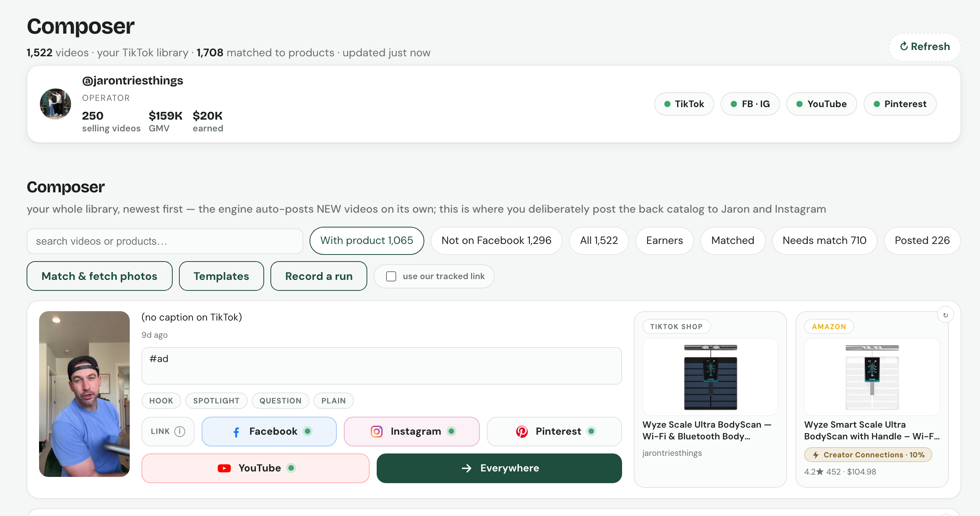Click the YouTube play logo icon
The image size is (980, 516).
224,468
